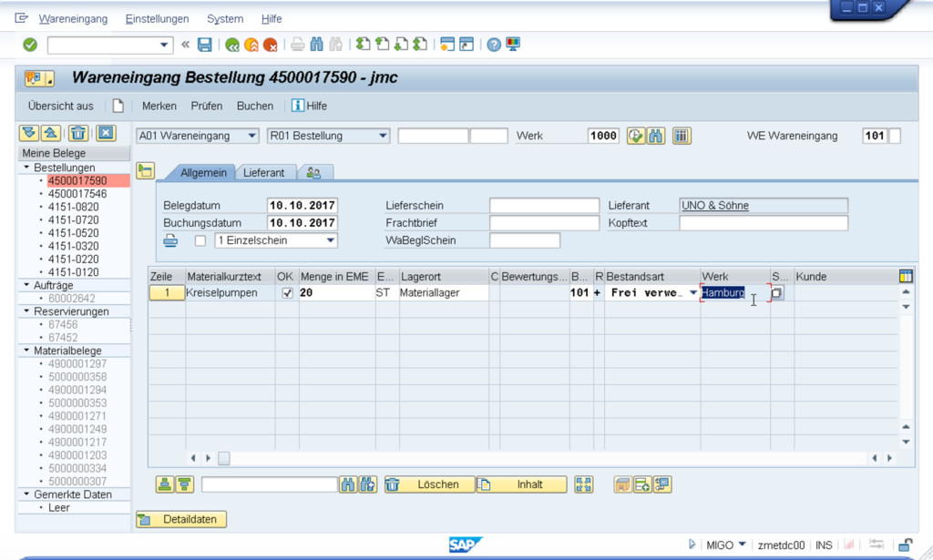
Task: Click the Execute clock icon beside Werk
Action: pos(636,136)
